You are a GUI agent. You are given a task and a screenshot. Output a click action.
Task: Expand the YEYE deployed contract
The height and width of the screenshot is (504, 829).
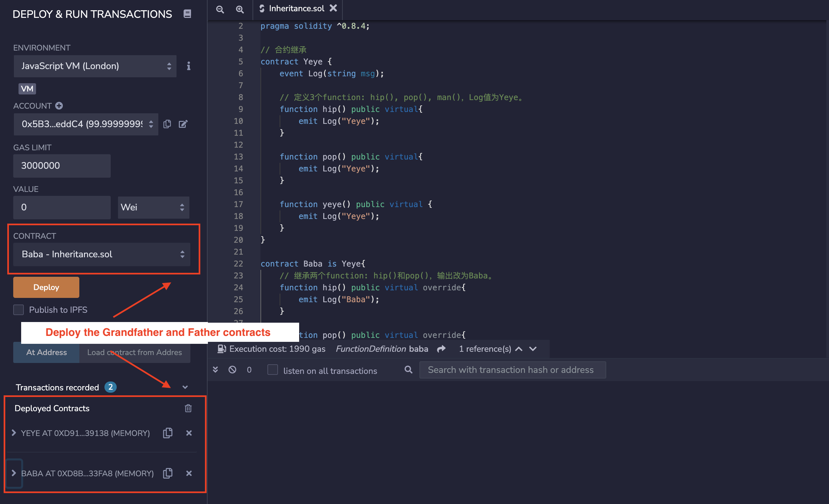tap(14, 433)
